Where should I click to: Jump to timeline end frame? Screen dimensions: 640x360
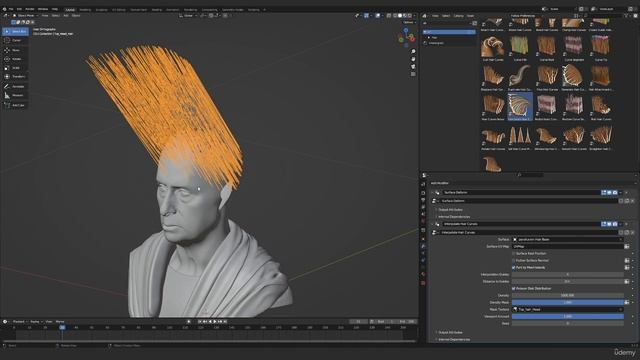click(x=224, y=322)
